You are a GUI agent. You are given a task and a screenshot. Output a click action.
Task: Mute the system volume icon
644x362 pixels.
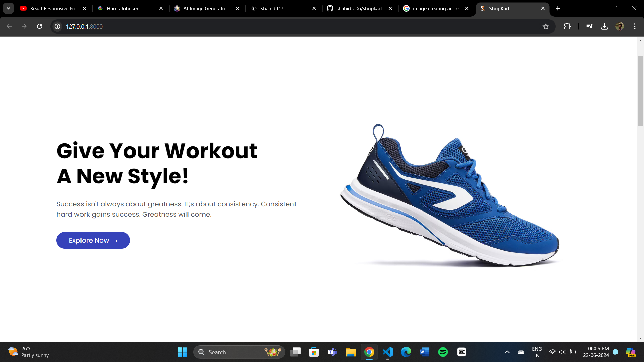click(562, 352)
